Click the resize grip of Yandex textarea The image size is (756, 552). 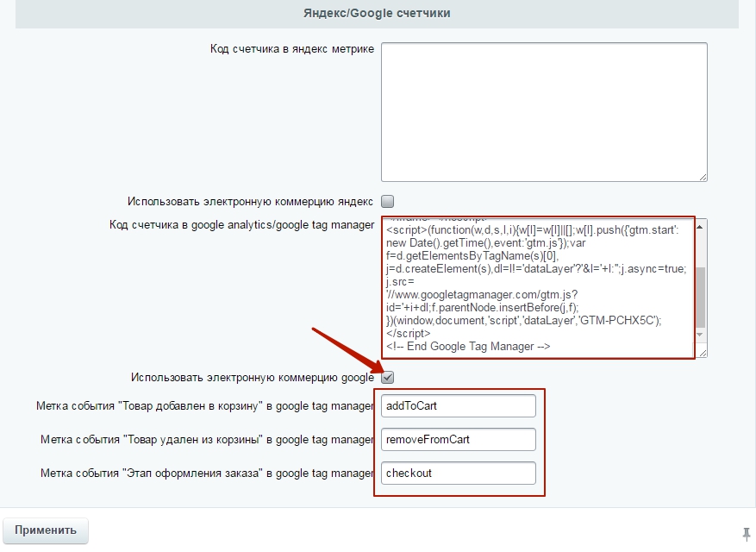click(703, 178)
